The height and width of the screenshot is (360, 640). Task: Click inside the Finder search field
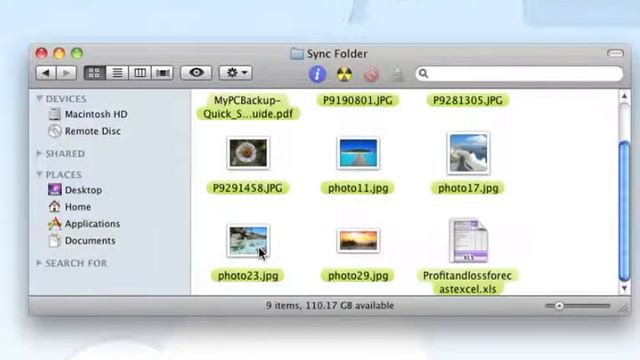520,73
